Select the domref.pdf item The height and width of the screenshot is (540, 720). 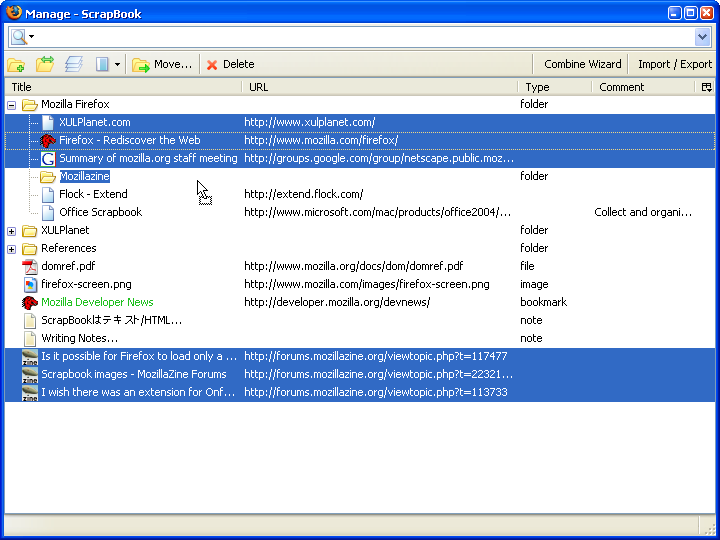coord(68,266)
